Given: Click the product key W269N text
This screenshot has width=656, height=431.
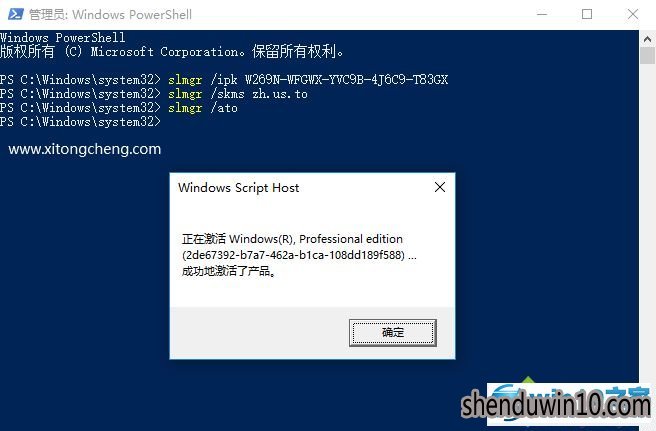Looking at the screenshot, I should pyautogui.click(x=346, y=80).
